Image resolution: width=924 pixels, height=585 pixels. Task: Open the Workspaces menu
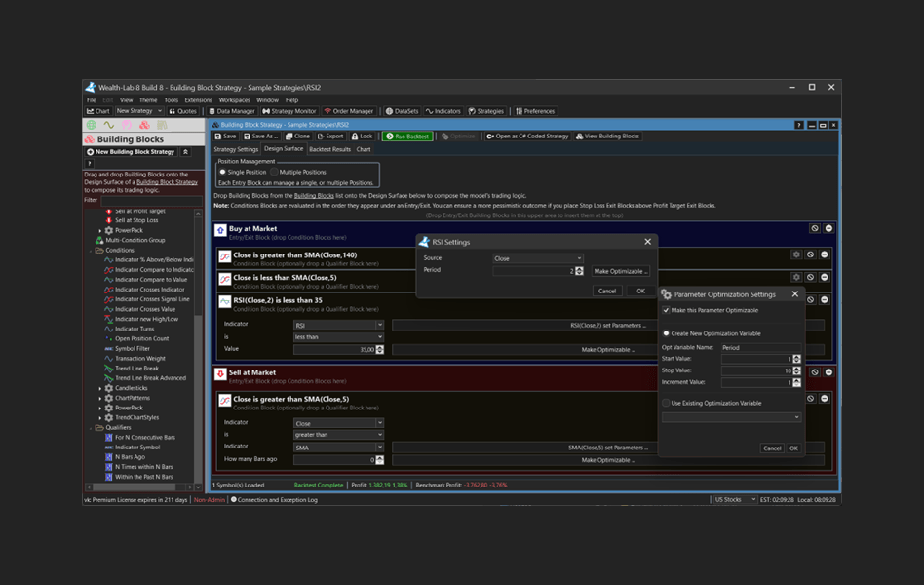[235, 100]
